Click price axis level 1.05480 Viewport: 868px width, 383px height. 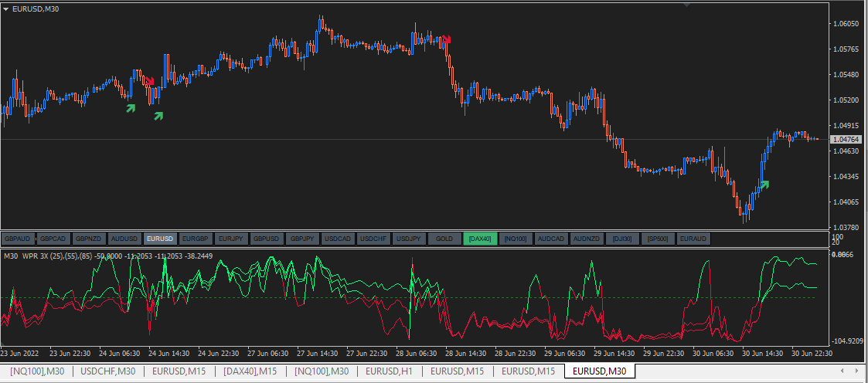[845, 75]
